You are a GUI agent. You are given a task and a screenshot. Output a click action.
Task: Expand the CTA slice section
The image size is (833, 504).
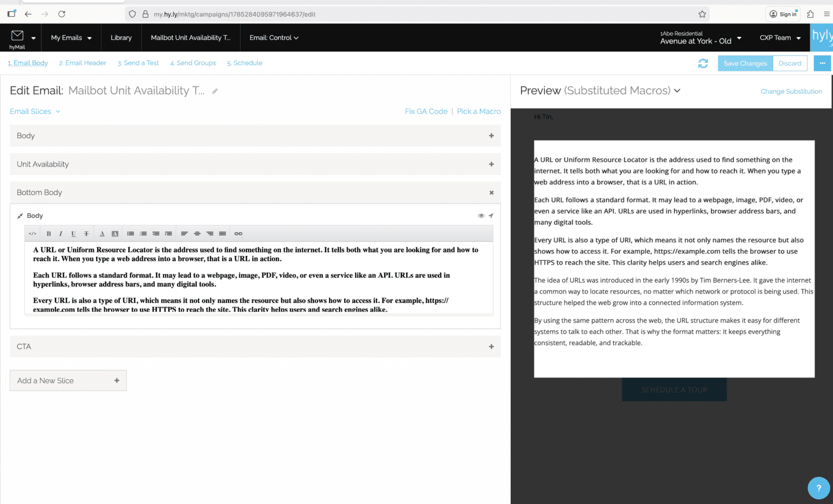pos(491,347)
